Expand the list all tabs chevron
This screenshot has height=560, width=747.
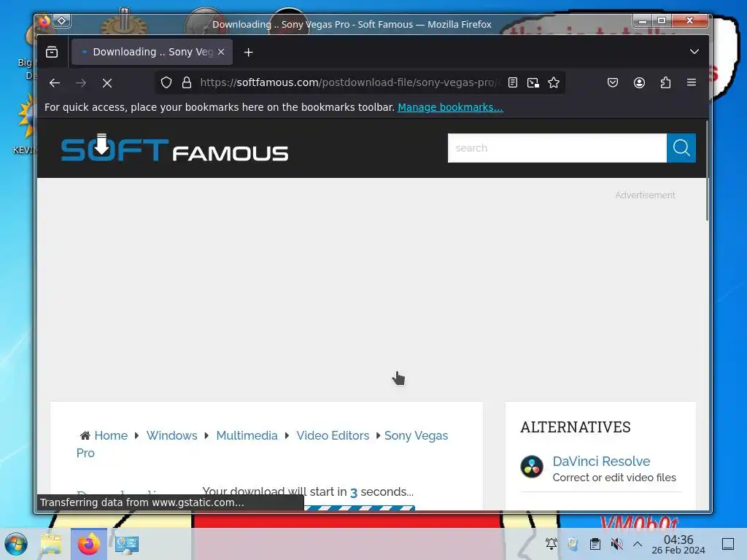point(694,52)
